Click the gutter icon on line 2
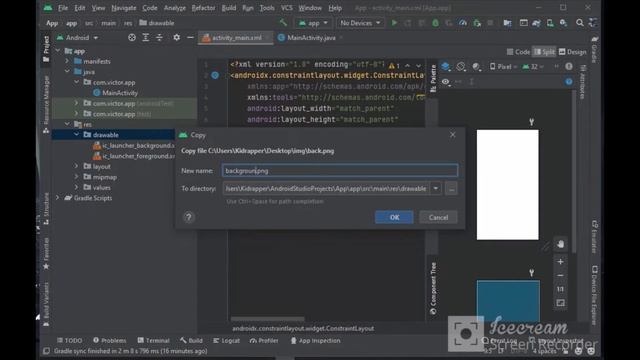 (x=215, y=76)
